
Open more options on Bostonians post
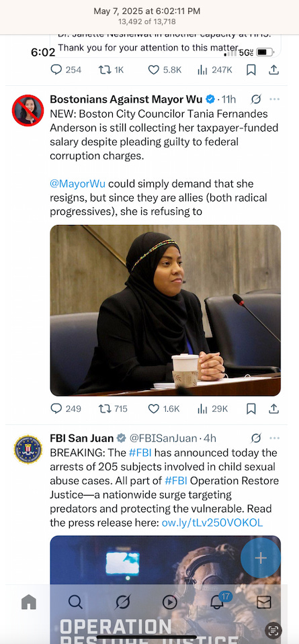(274, 99)
